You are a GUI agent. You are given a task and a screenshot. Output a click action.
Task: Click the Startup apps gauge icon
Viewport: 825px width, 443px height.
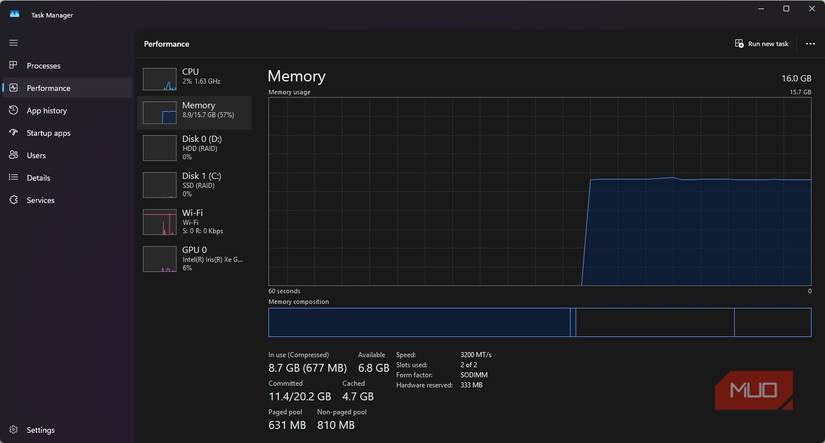(x=14, y=133)
